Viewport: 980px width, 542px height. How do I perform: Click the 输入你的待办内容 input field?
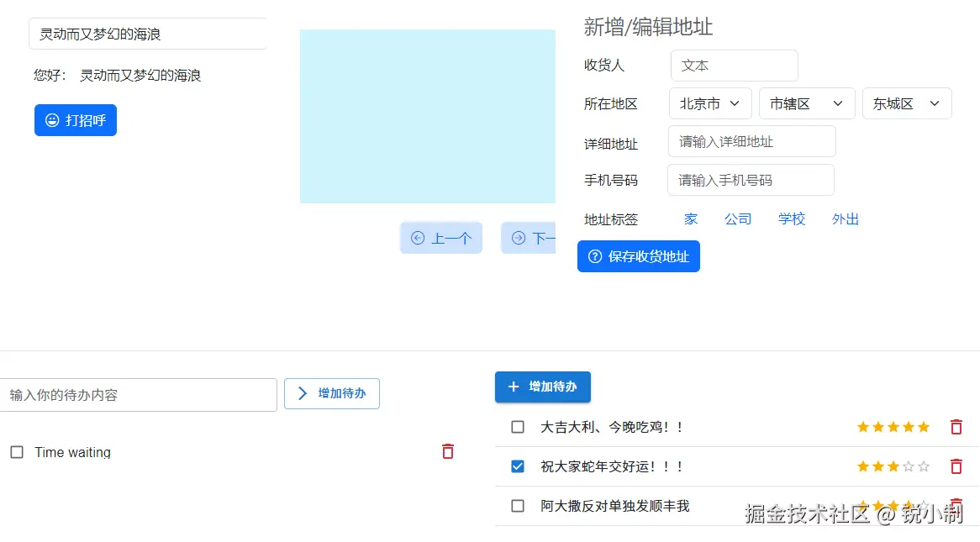tap(139, 393)
